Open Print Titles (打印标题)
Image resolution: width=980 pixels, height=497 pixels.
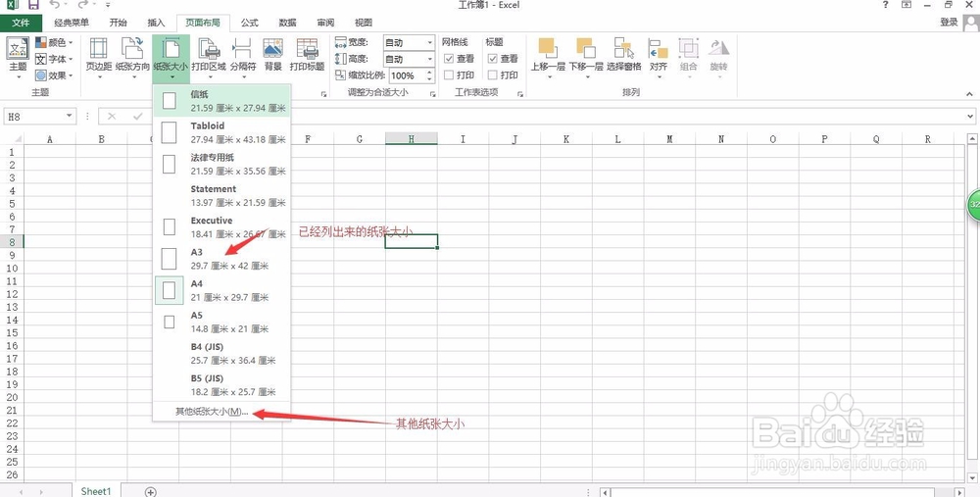coord(307,54)
